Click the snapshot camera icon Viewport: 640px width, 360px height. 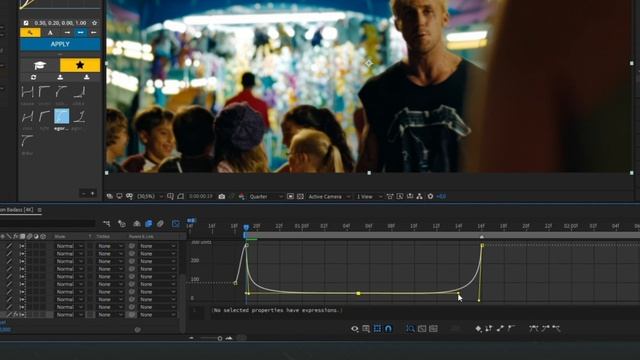[x=222, y=196]
